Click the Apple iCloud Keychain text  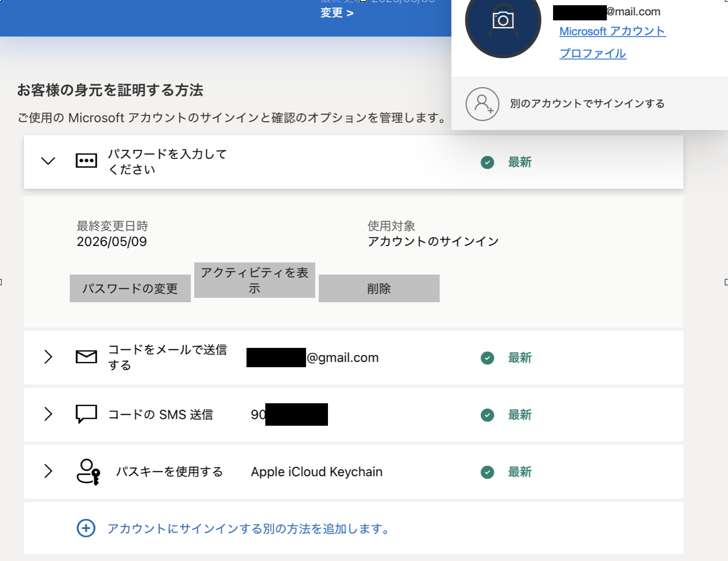click(x=316, y=472)
